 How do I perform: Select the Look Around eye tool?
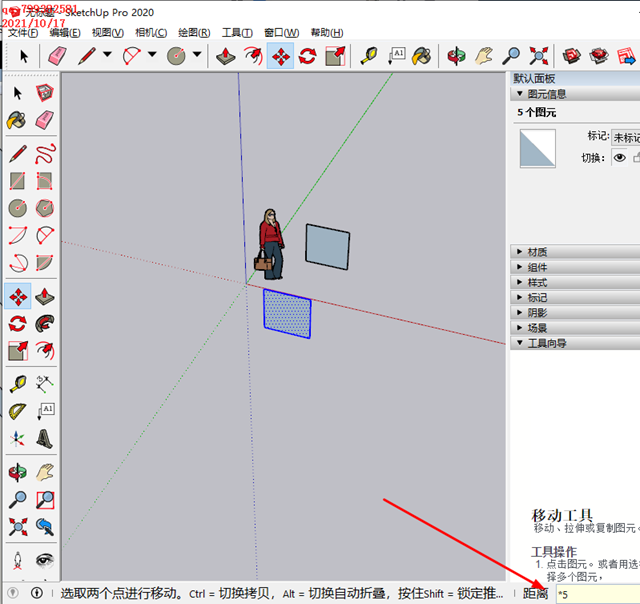[44, 561]
